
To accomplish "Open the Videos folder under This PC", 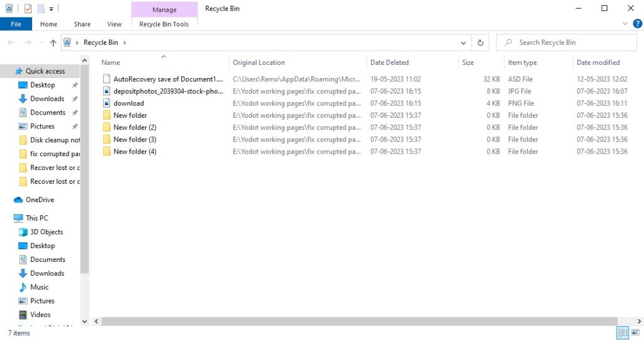I will [40, 315].
